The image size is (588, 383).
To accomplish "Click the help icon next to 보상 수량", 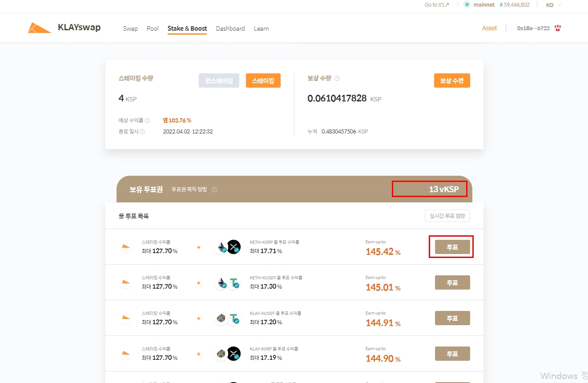I will point(337,78).
